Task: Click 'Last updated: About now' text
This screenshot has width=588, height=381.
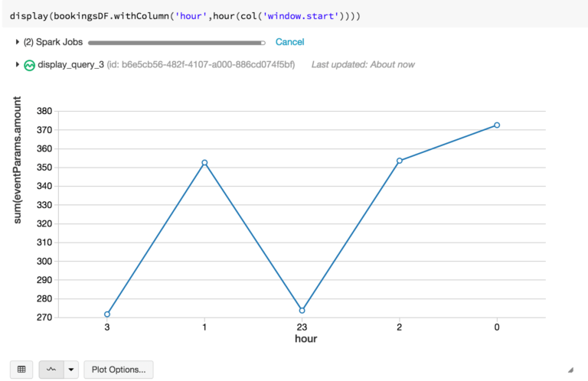Action: [363, 64]
